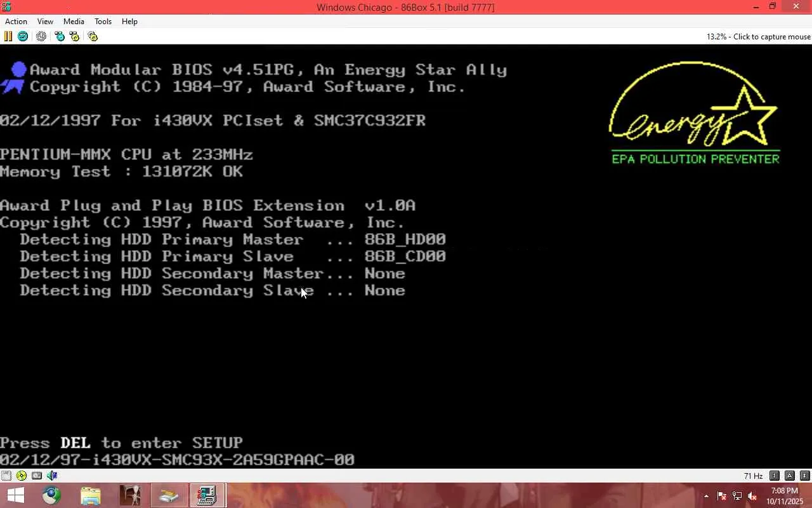Send Ctrl+Alt+Esc using the yellow toolbar icon

click(74, 36)
